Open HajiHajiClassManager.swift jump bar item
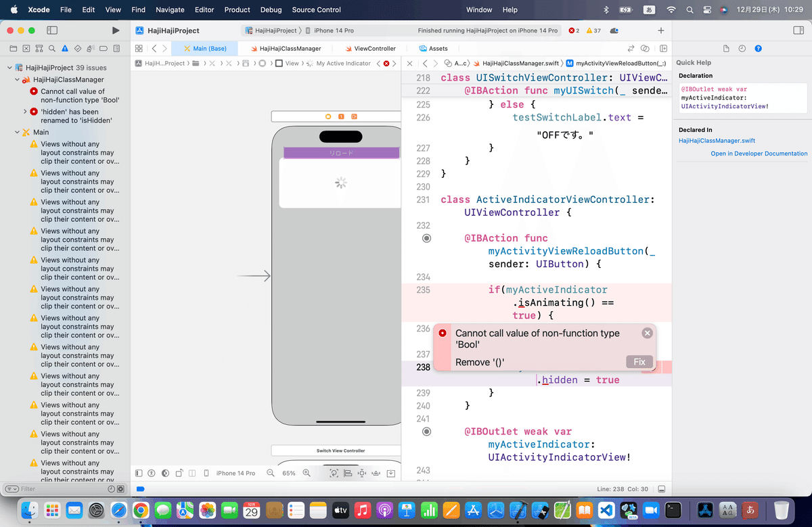 515,63
